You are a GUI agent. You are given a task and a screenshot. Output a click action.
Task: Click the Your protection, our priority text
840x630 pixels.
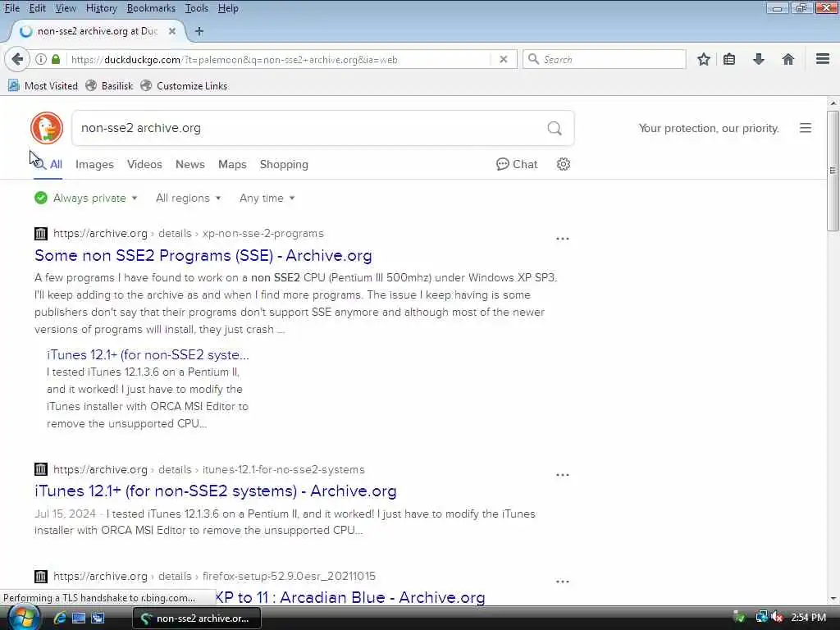(709, 128)
